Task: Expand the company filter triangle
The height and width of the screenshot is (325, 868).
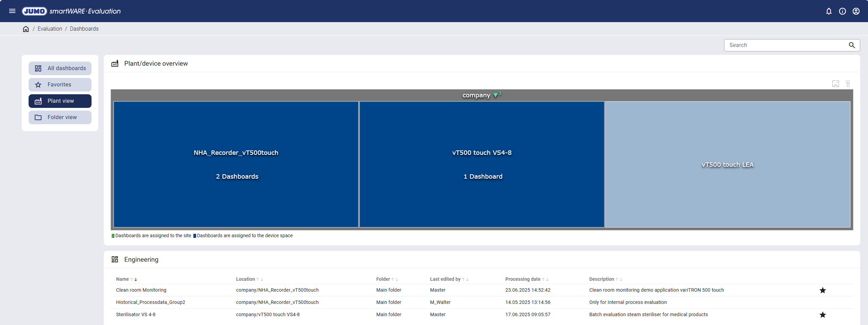Action: coord(495,95)
